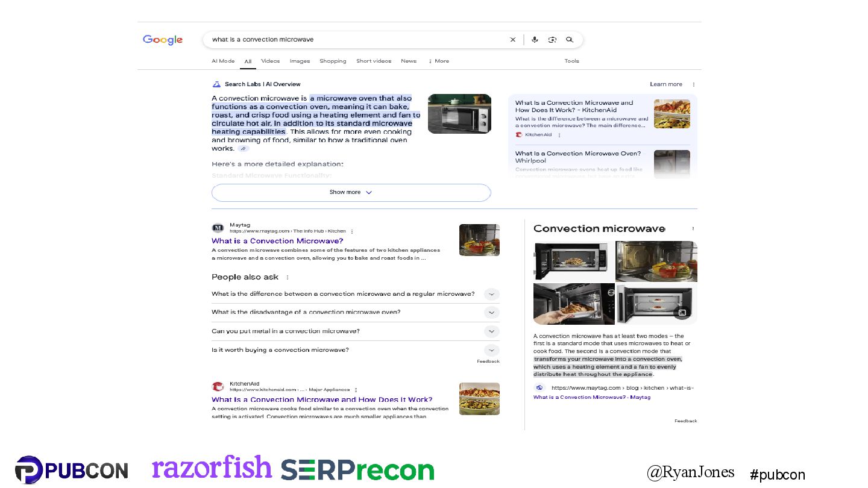The image size is (868, 488).
Task: Click 'Here's a more detailed explanation:' text
Action: coord(277,164)
